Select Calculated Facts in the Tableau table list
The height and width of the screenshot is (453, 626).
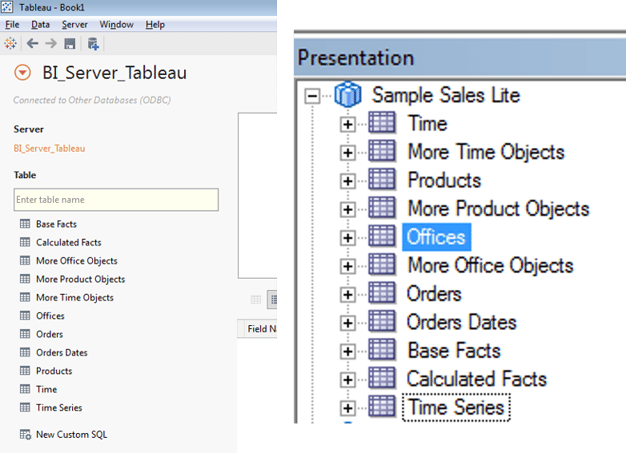click(x=68, y=242)
